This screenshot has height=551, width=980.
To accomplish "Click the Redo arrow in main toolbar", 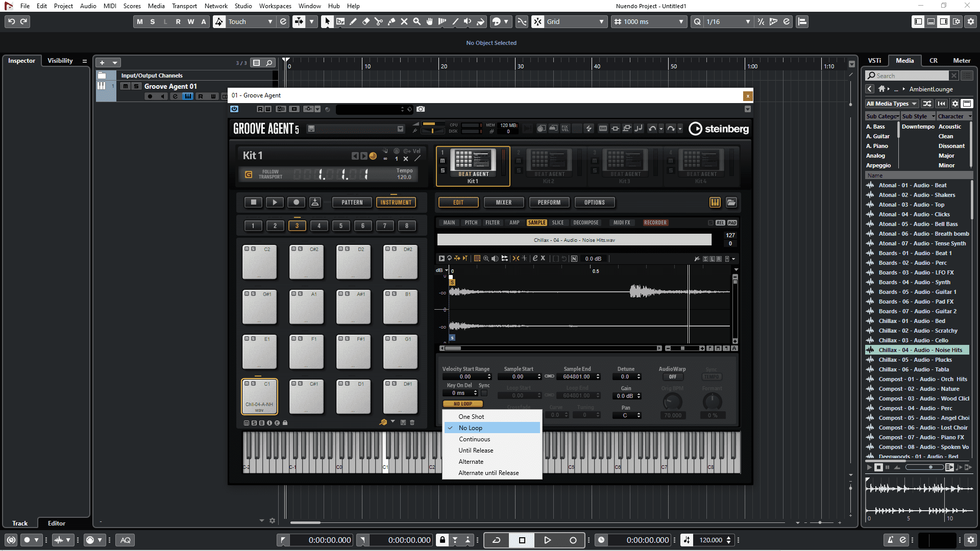I will click(23, 21).
